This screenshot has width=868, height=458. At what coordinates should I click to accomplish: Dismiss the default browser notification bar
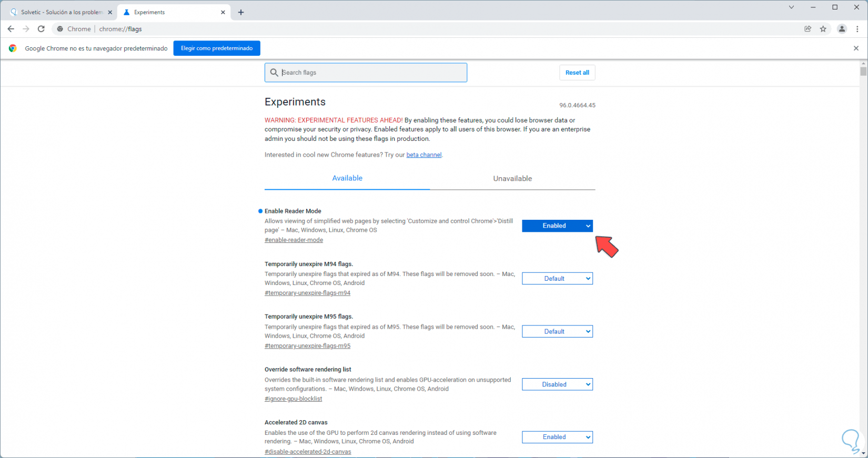pos(856,48)
